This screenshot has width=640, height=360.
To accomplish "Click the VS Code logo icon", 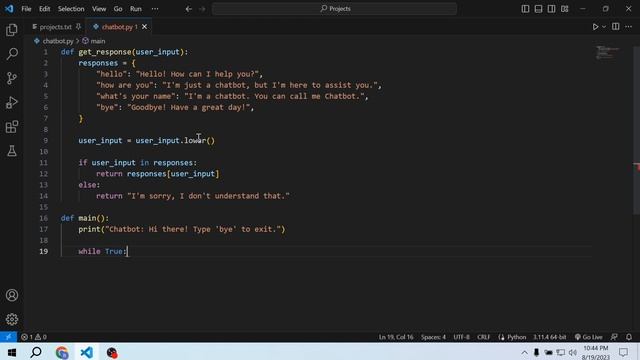I will (x=9, y=9).
